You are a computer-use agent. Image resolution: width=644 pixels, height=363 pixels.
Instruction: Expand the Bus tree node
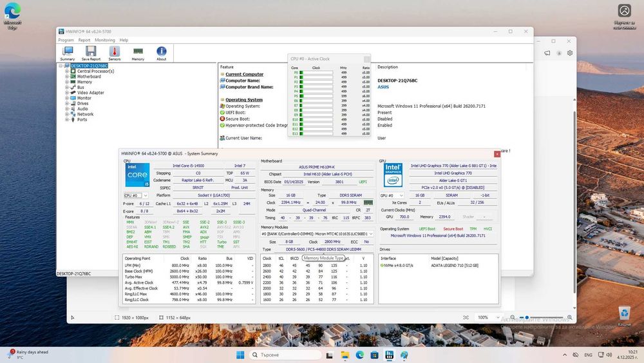coord(66,87)
